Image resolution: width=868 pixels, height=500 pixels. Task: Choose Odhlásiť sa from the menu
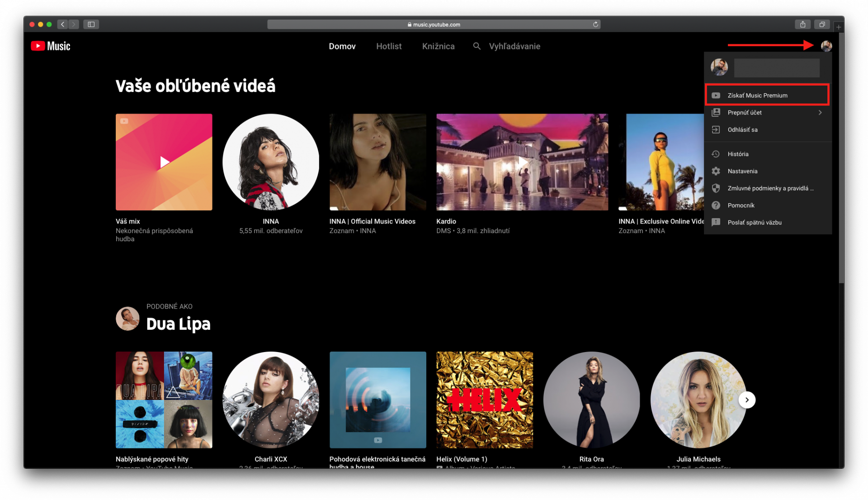pos(767,130)
